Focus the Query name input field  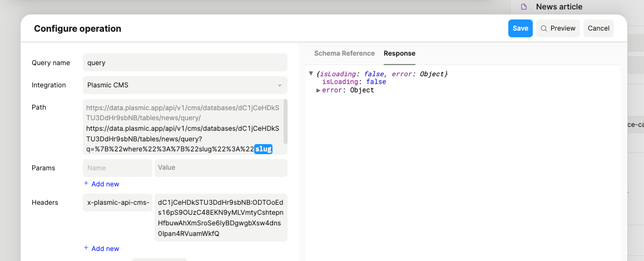(185, 63)
